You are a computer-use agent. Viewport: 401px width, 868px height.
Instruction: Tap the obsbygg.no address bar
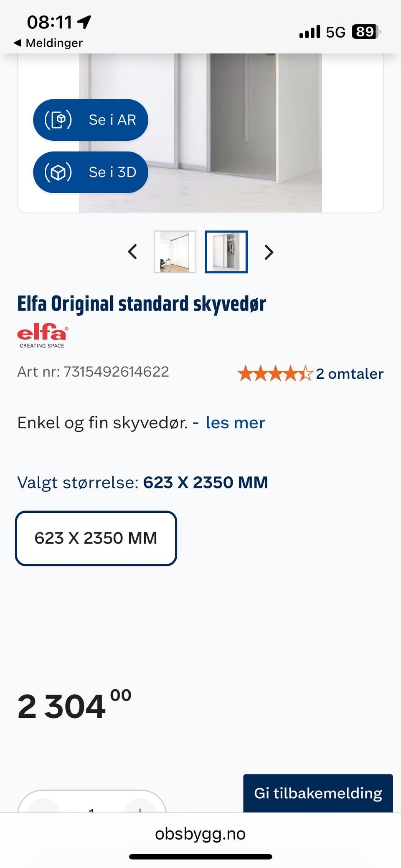200,834
